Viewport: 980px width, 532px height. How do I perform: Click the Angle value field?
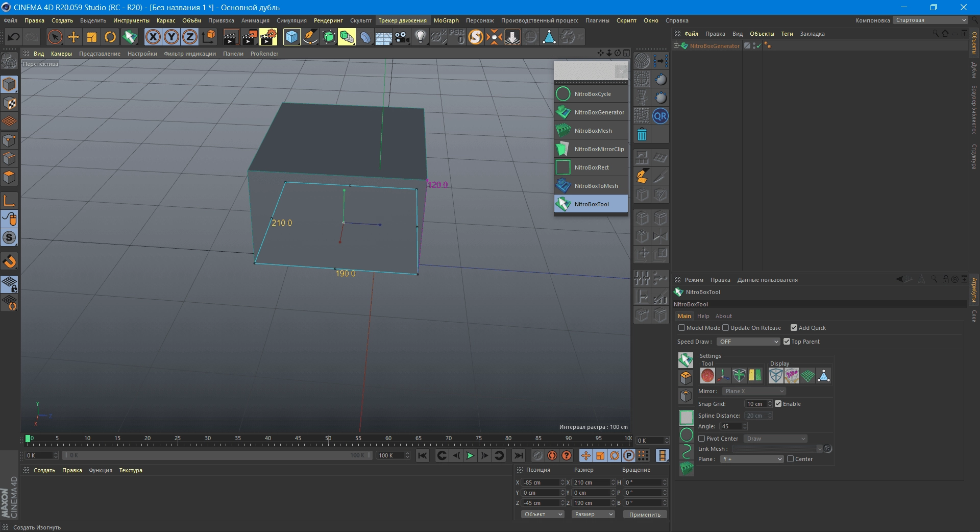tap(731, 426)
